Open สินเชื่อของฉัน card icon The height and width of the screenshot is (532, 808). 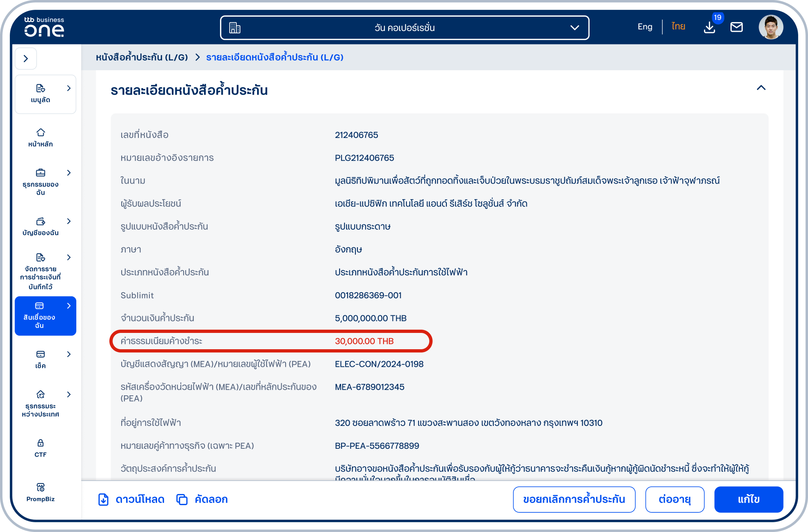click(39, 306)
